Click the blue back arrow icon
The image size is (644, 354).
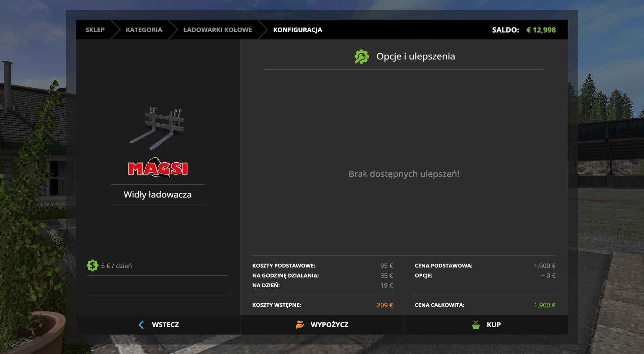click(x=141, y=324)
